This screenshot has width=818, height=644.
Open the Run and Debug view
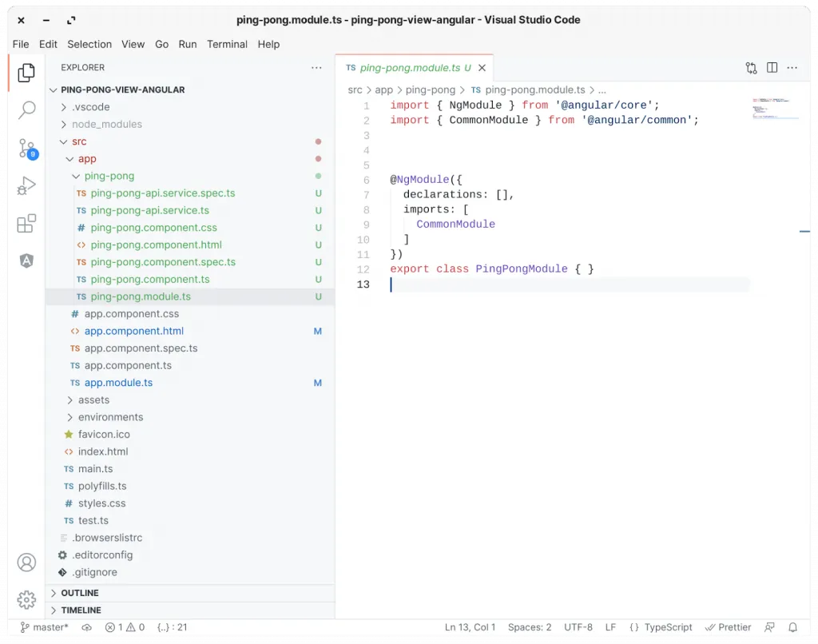pos(26,186)
